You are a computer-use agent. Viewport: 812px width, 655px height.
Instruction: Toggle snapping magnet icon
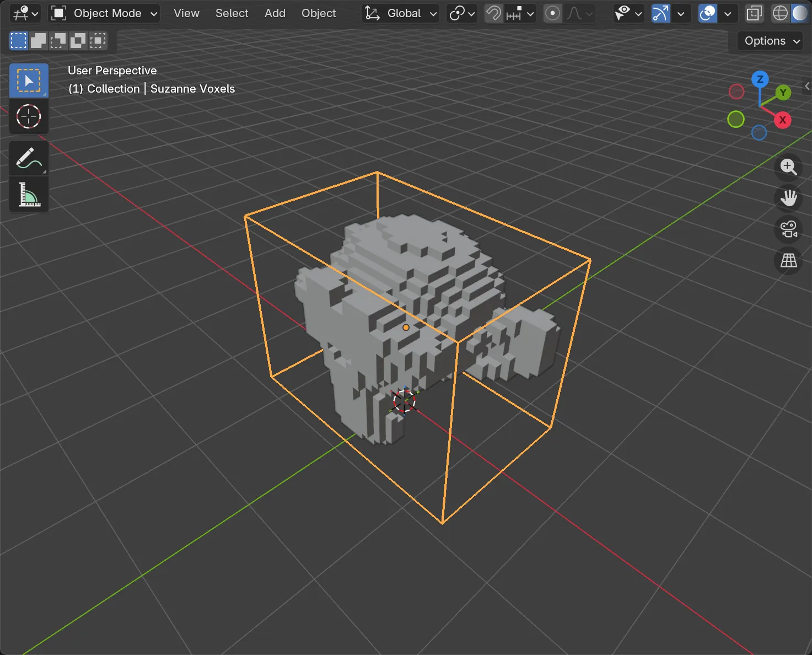[493, 13]
